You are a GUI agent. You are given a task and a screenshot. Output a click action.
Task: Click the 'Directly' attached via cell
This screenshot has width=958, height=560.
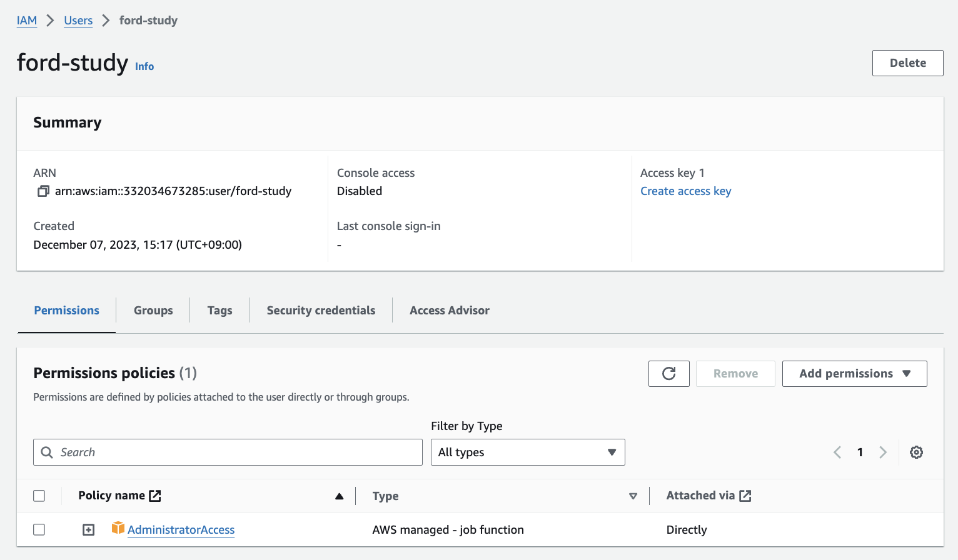tap(687, 530)
